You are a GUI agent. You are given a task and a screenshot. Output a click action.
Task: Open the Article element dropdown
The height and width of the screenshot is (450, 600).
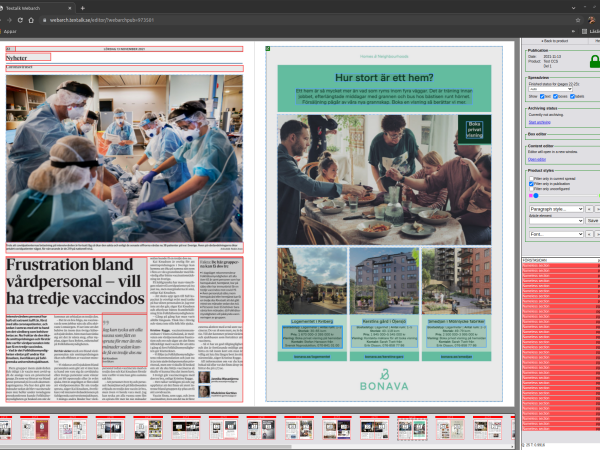(x=556, y=221)
